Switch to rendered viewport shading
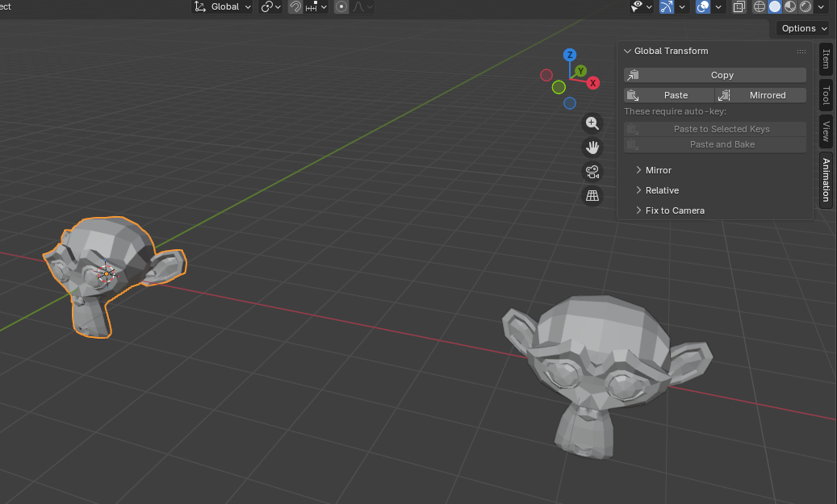 (x=806, y=7)
